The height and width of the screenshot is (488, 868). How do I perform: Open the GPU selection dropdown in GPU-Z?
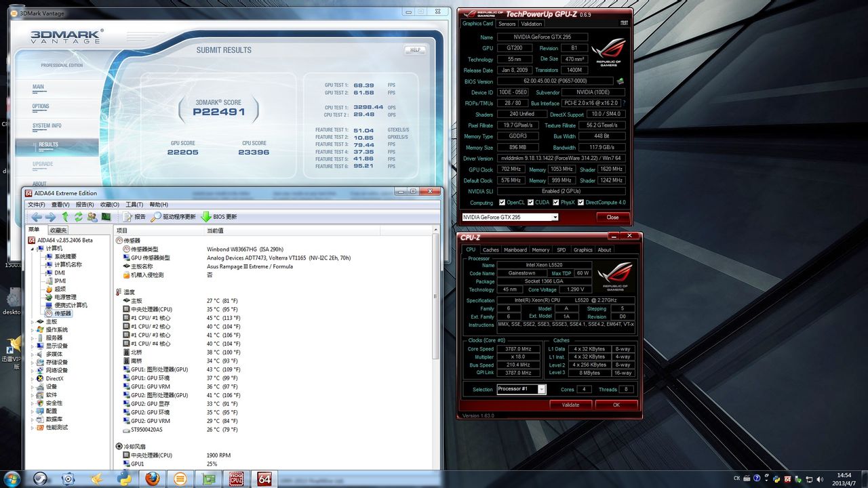pos(510,217)
